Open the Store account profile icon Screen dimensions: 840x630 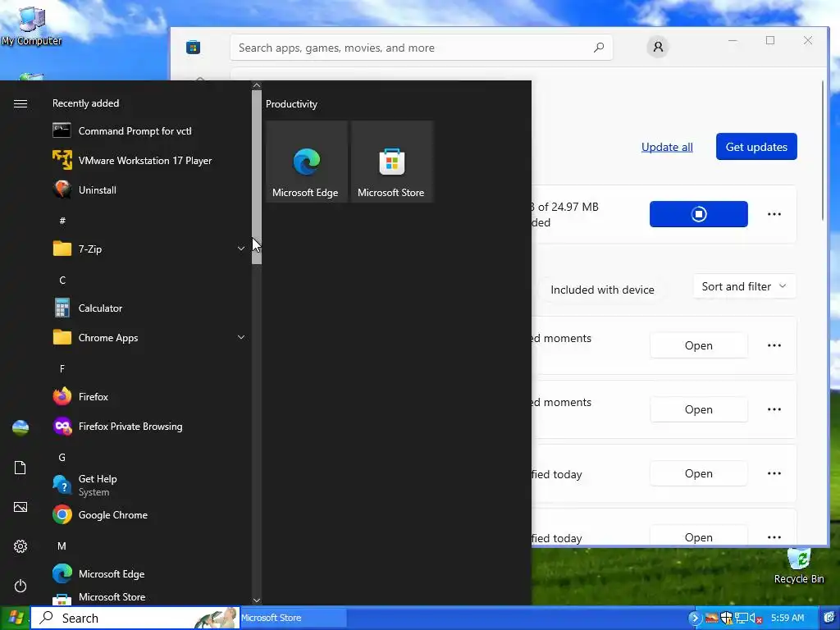tap(658, 47)
